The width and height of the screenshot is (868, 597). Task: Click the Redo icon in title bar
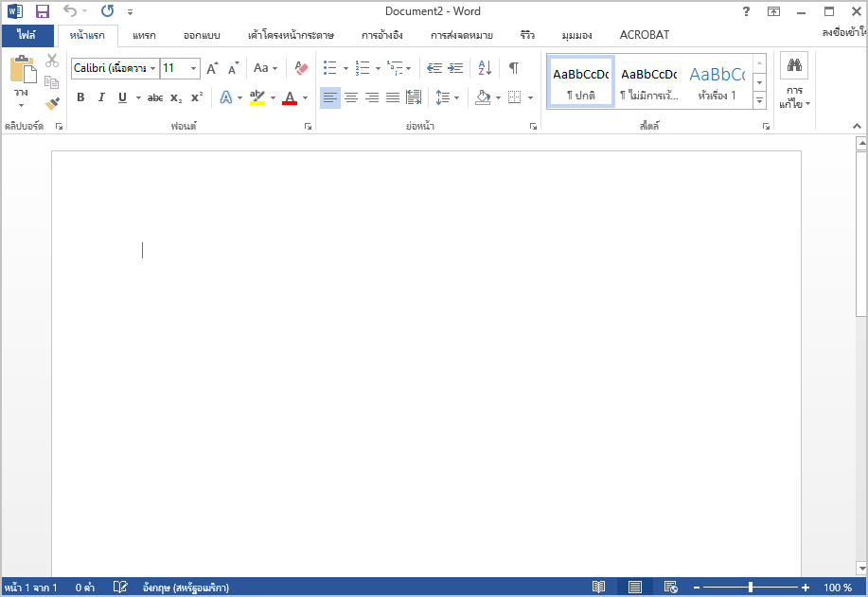click(x=107, y=11)
